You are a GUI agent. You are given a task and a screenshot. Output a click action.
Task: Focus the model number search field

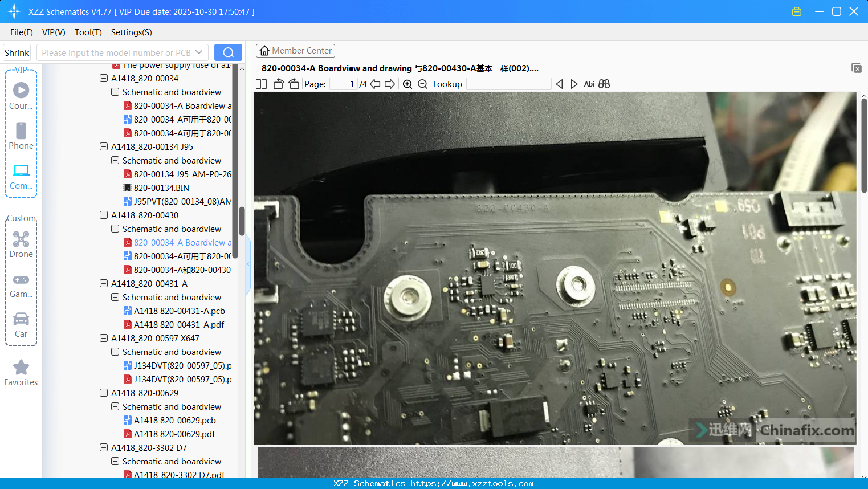coord(116,52)
